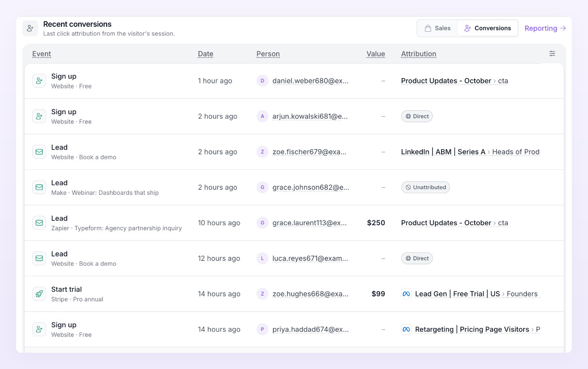
Task: Click 'Zapier · Typeform: Agency partnership inquiry' text
Action: pos(117,228)
